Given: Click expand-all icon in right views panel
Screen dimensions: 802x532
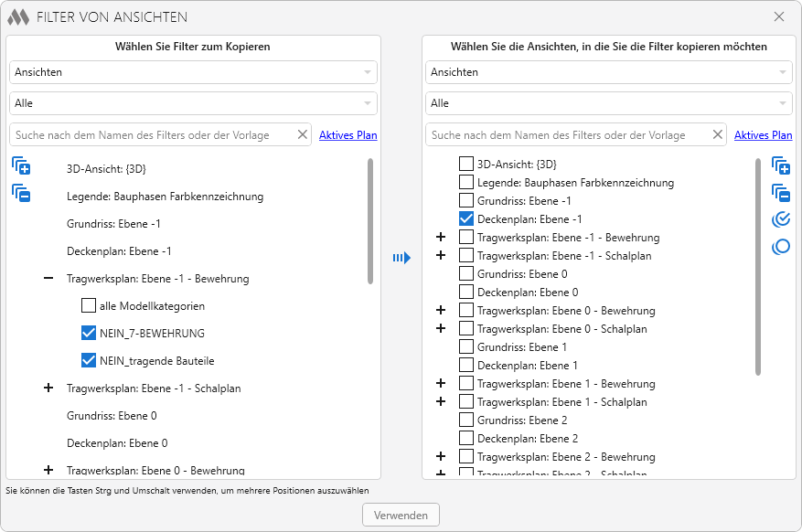Looking at the screenshot, I should pyautogui.click(x=780, y=165).
